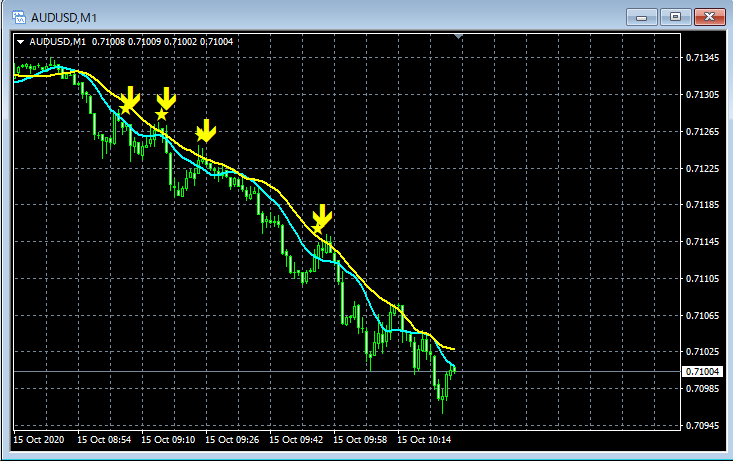Select the yellow sell arrow near 09:10

(166, 98)
